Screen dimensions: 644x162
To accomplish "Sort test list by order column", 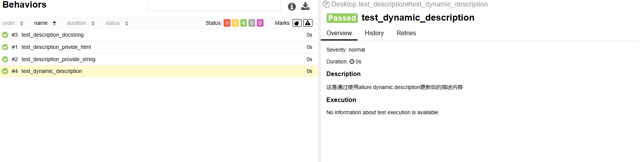I will (13, 23).
